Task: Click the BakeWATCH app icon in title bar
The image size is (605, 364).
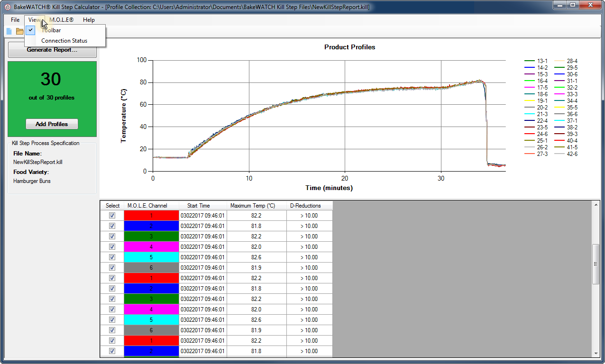Action: [x=7, y=7]
